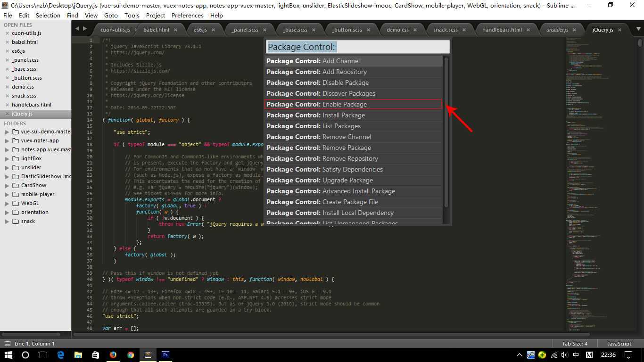Expand the ElasticSlideshow-imooc folder
The height and width of the screenshot is (362, 644).
tap(7, 177)
